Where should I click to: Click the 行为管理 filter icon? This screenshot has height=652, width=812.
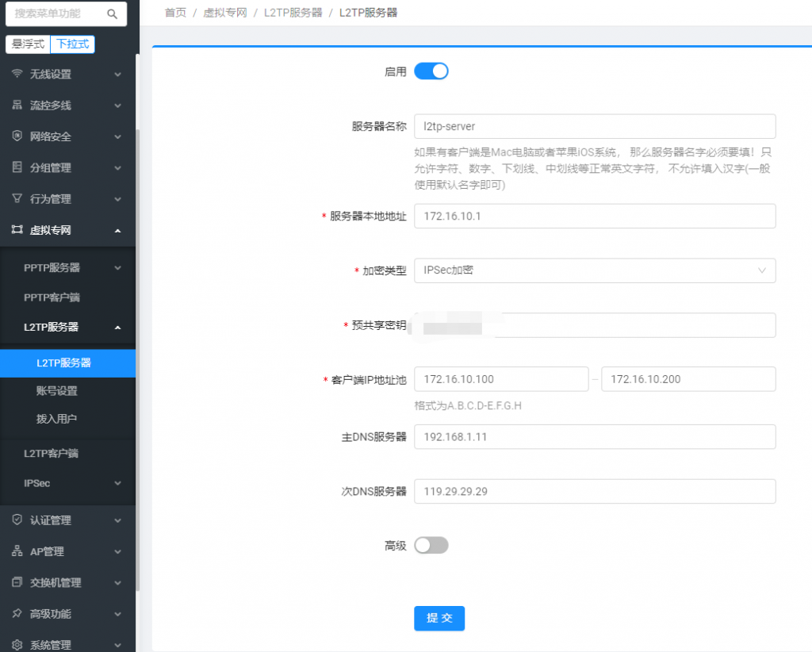[x=17, y=198]
